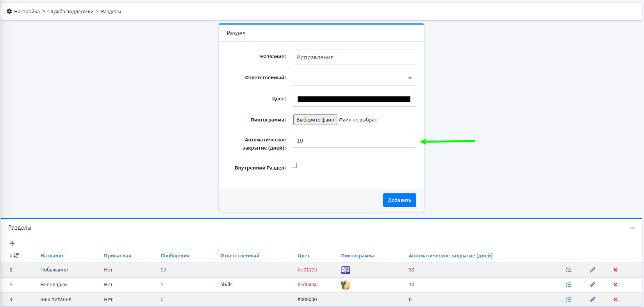
Task: Open the 13 messages link for Побажання
Action: (163, 270)
